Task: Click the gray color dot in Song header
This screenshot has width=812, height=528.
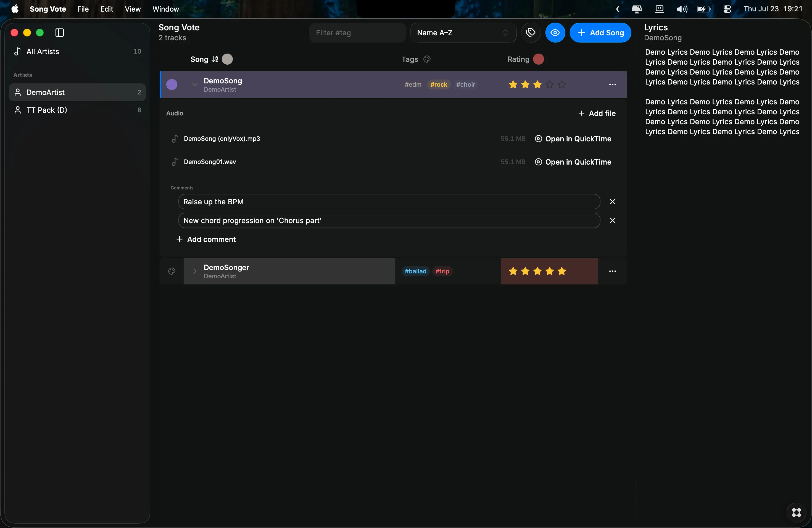Action: click(x=227, y=59)
